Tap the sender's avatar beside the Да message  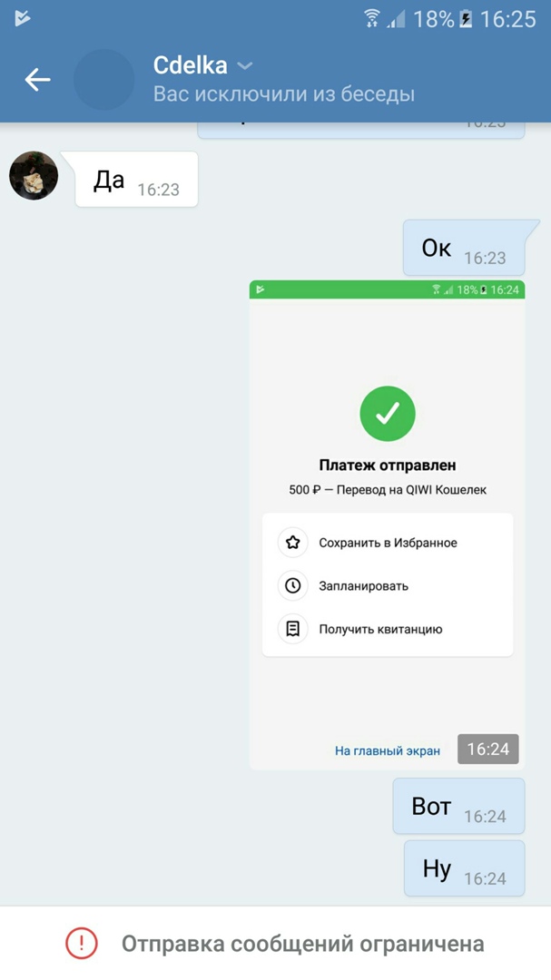[x=34, y=176]
